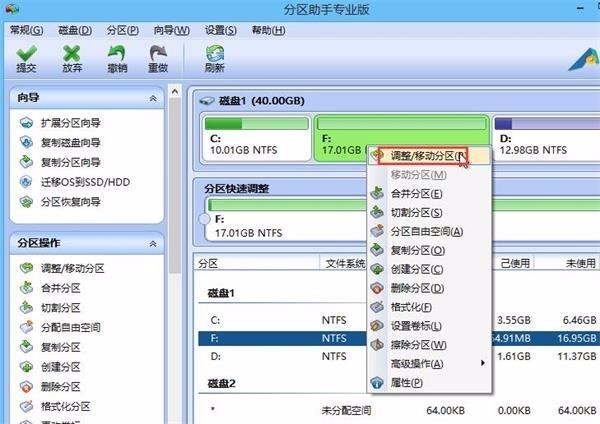Select the D: partition block on 磁盘1

click(546, 138)
